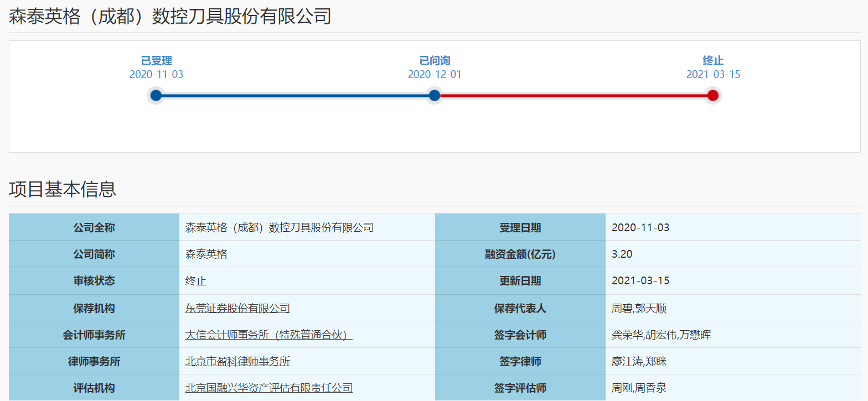Click the 公司简称 header cell
The width and height of the screenshot is (868, 401).
94,254
